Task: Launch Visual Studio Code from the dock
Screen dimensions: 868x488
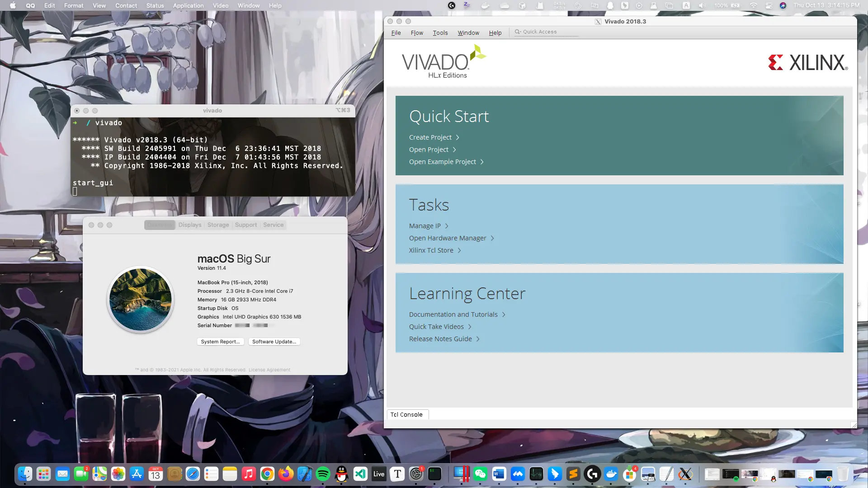Action: click(x=360, y=474)
